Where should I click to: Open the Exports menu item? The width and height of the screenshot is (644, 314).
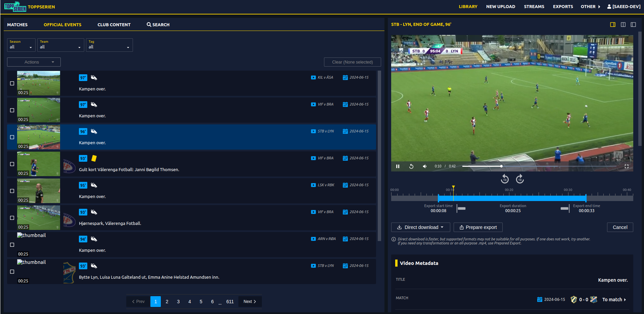(563, 7)
